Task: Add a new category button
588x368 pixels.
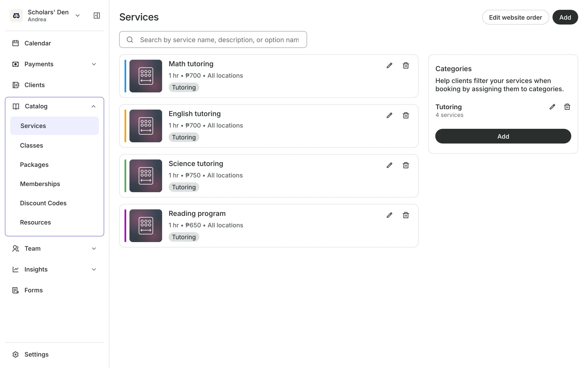Action: click(x=503, y=136)
